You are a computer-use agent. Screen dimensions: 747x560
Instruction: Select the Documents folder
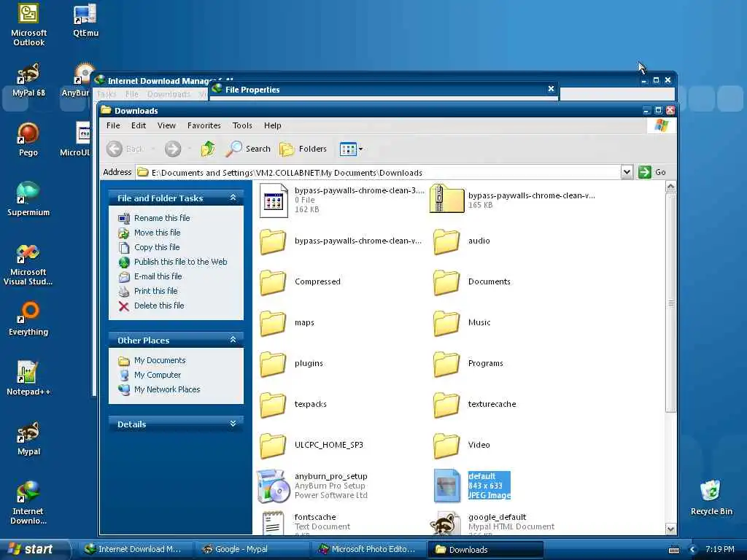472,281
